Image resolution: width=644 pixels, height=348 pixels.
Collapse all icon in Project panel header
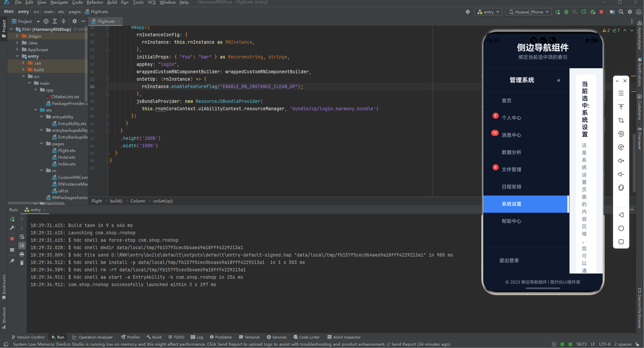click(64, 21)
